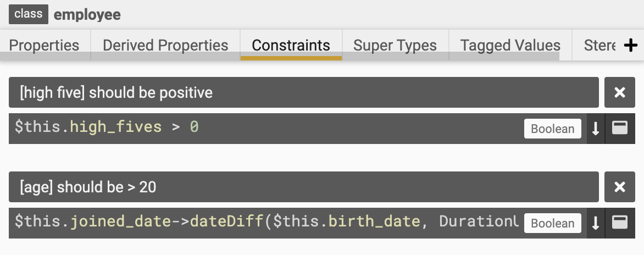The height and width of the screenshot is (255, 644).
Task: Open the Derived Properties tab
Action: click(x=165, y=45)
